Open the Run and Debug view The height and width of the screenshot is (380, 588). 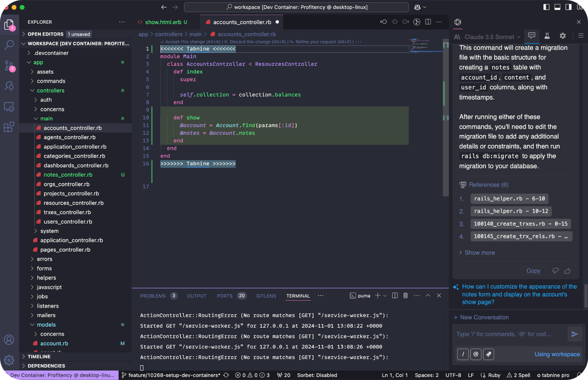(x=9, y=86)
